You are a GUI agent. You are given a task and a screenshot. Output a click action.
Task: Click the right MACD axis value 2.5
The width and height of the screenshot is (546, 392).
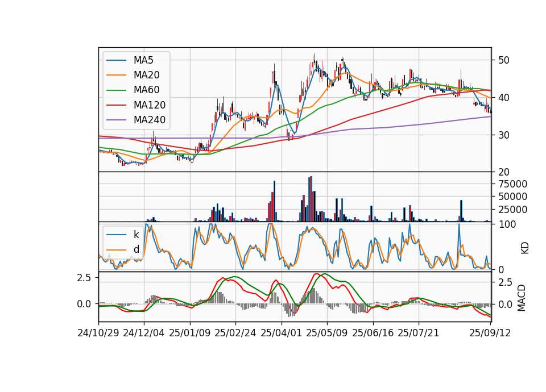(x=506, y=282)
